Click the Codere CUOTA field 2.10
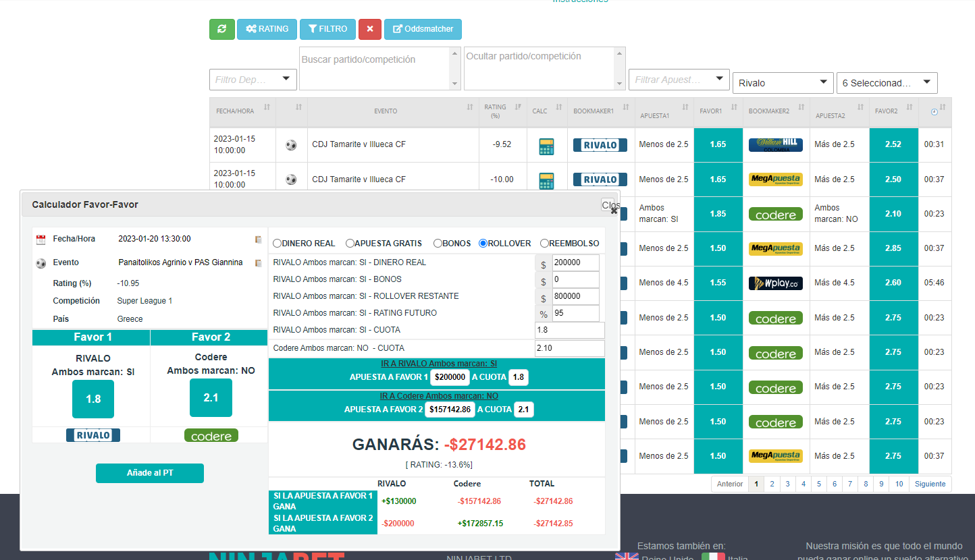The height and width of the screenshot is (560, 975). pyautogui.click(x=569, y=349)
